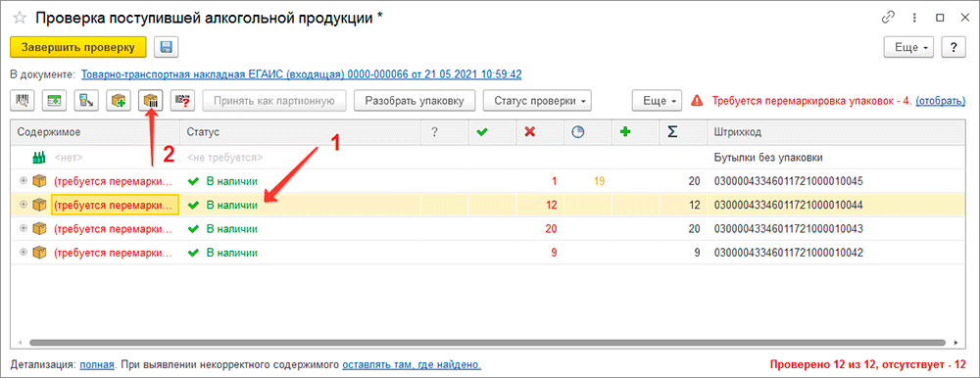Click box icon of row ending 10042

tap(40, 253)
